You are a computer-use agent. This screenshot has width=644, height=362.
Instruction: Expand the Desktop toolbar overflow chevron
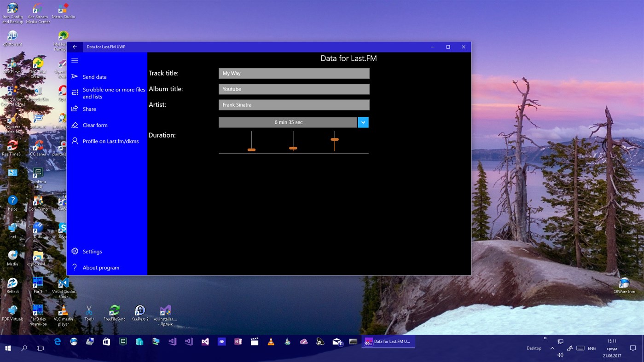click(x=545, y=338)
